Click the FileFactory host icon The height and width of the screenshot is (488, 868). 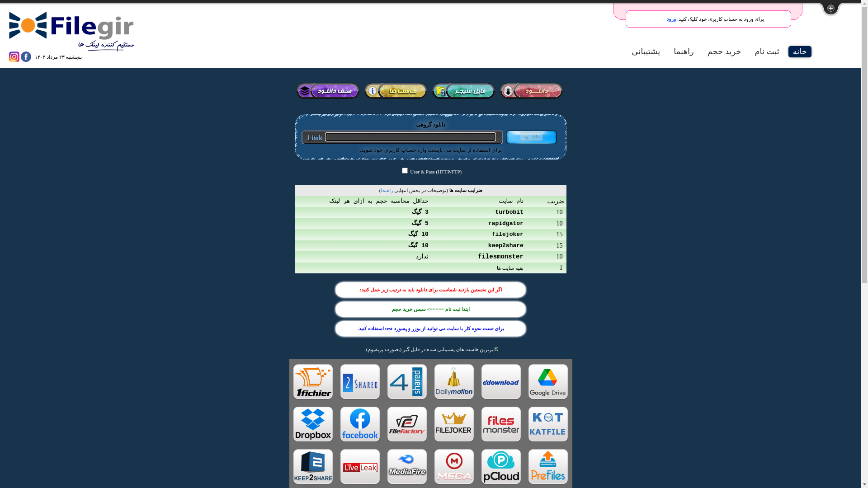(x=407, y=424)
